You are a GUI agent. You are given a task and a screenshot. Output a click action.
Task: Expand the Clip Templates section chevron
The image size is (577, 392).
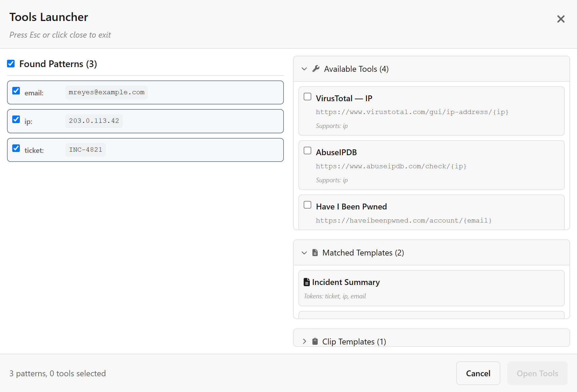pos(304,341)
